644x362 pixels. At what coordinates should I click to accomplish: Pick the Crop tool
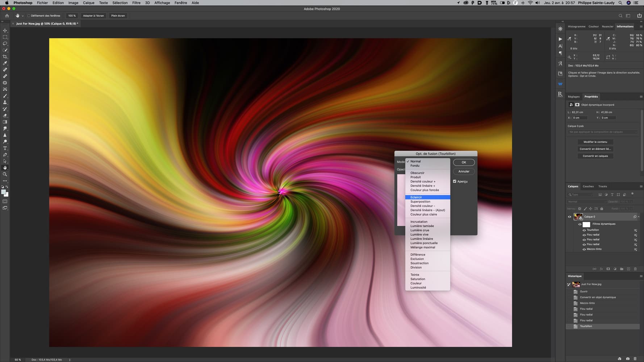tap(5, 57)
